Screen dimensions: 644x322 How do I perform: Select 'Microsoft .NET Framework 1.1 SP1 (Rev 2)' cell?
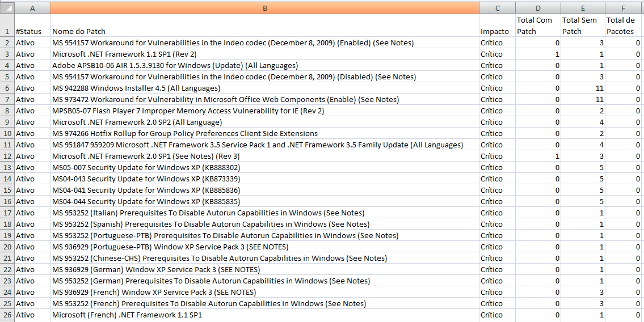tap(265, 54)
